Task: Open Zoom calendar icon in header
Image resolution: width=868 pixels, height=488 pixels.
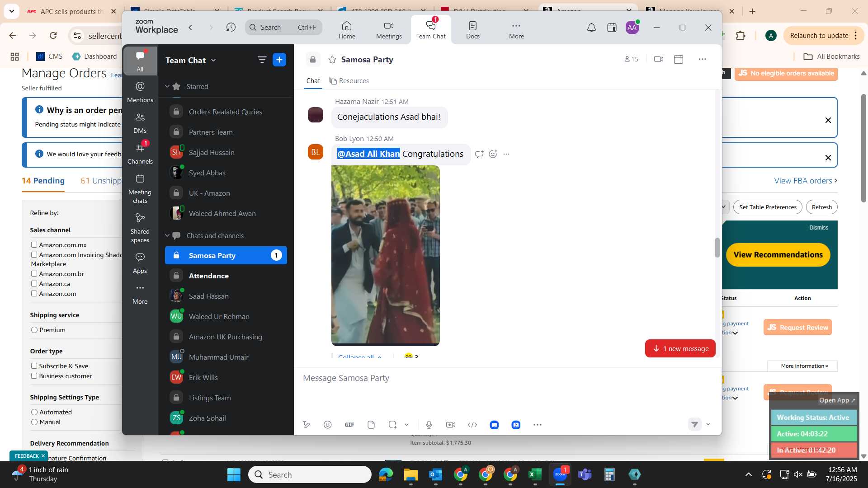Action: (612, 28)
